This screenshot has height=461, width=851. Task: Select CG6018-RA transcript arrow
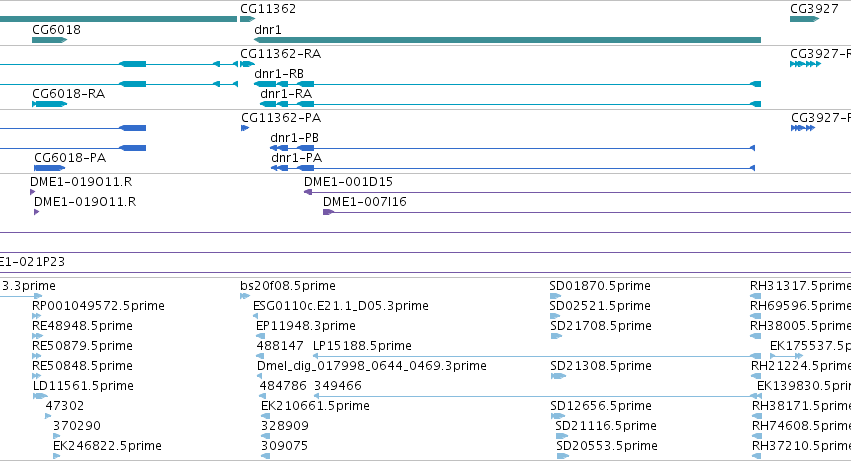coord(49,104)
